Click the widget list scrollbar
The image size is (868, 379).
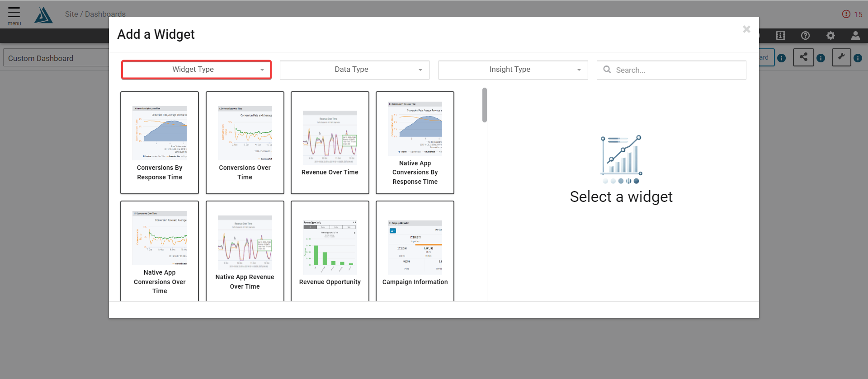(485, 105)
